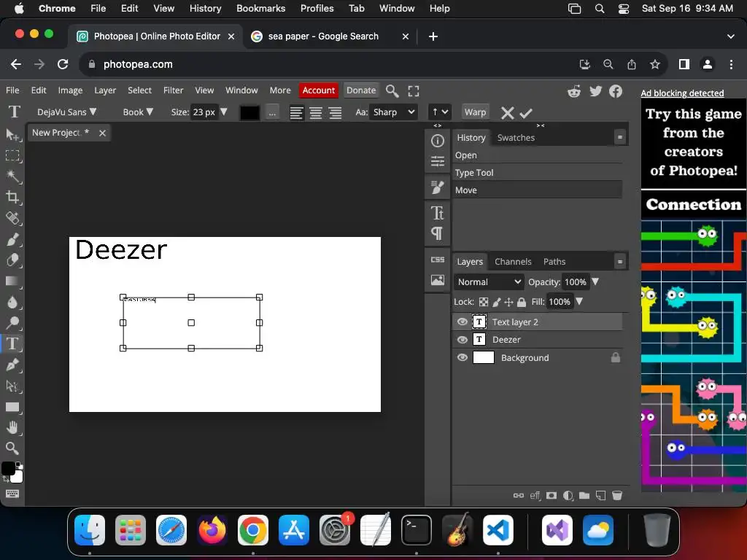Activate the Hand tool

click(x=12, y=427)
